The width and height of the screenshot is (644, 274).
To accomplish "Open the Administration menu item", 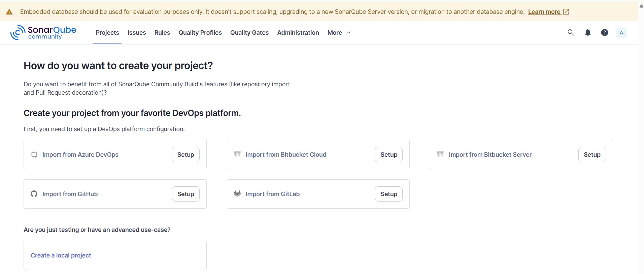I will (298, 32).
